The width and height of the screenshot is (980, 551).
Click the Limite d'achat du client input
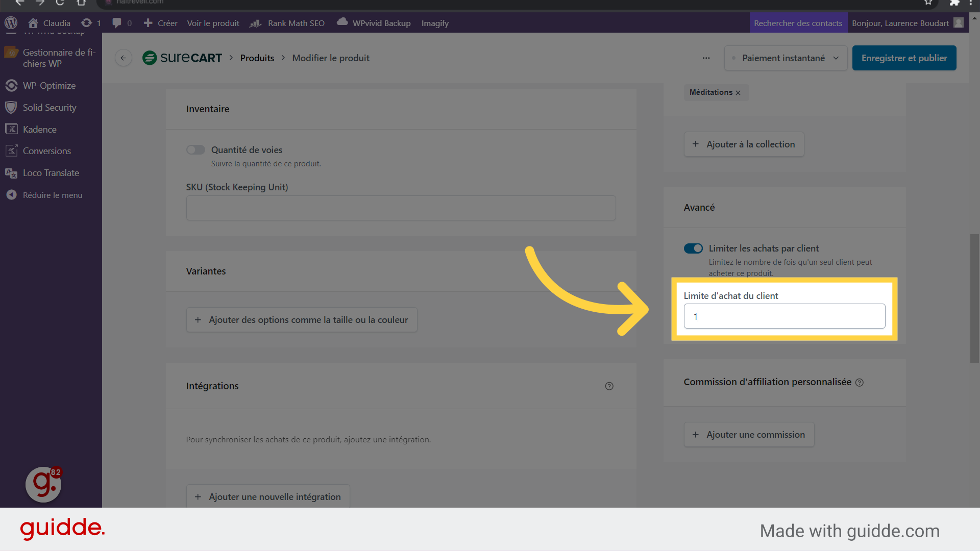(785, 316)
